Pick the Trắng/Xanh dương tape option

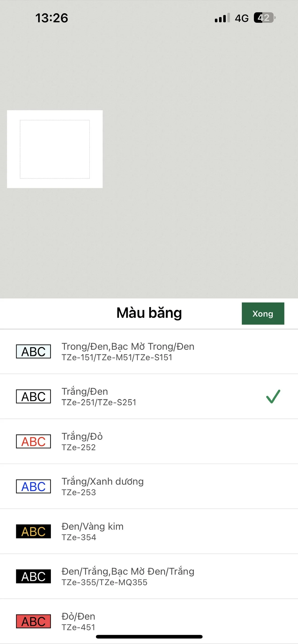click(x=103, y=487)
